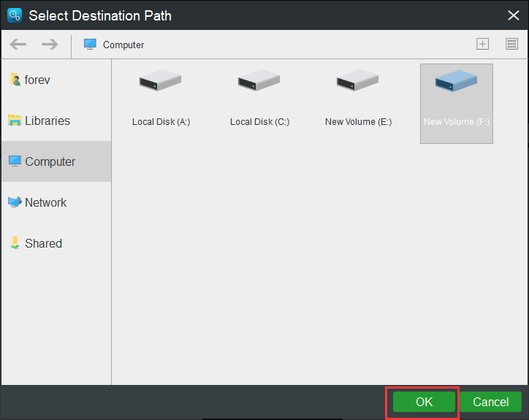The width and height of the screenshot is (529, 420).
Task: Open the forev user folder
Action: pyautogui.click(x=56, y=80)
